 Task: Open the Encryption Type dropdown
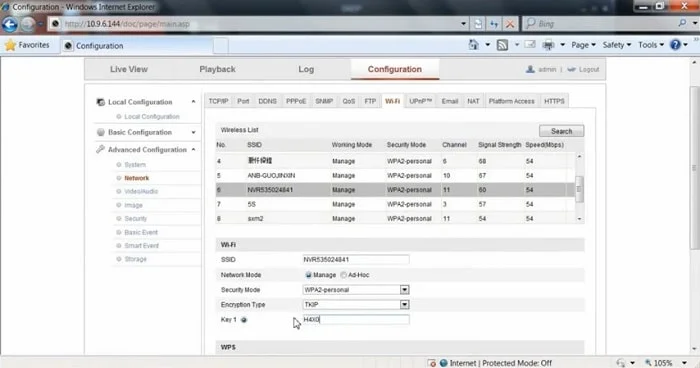point(404,305)
